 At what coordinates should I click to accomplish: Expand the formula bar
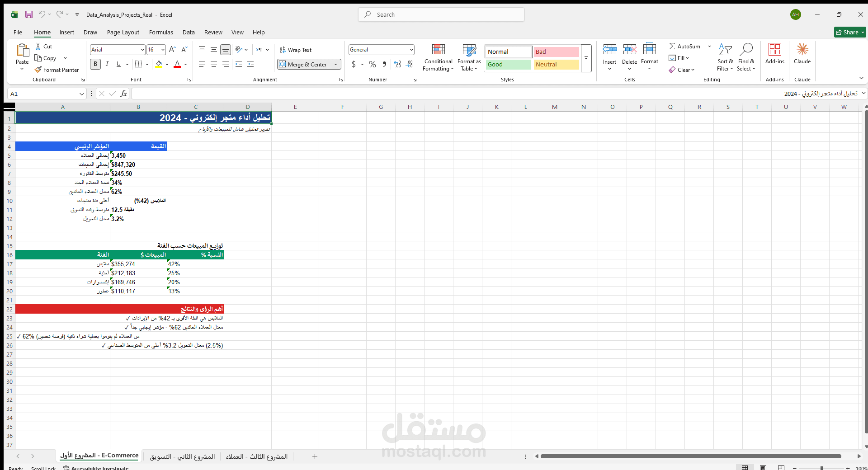point(863,93)
